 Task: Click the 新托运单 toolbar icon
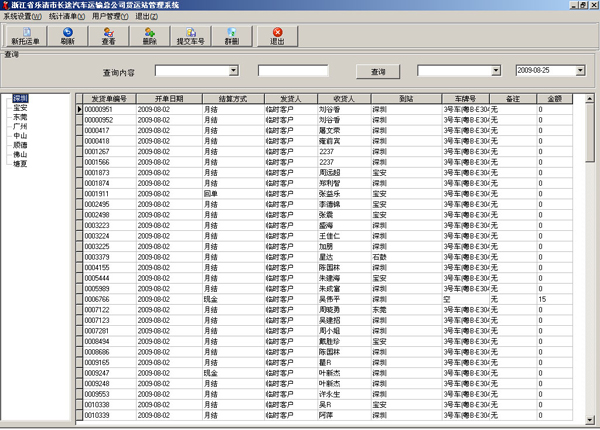(x=24, y=33)
